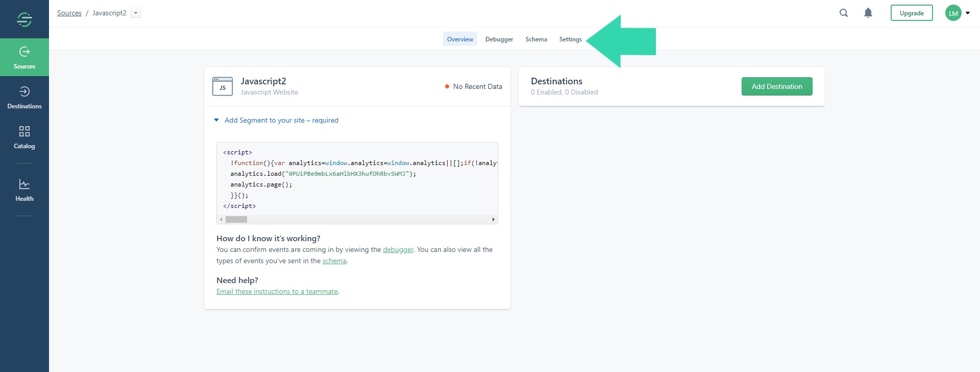Screen dimensions: 980x372
Task: Open the Health sidebar icon
Action: [x=24, y=190]
